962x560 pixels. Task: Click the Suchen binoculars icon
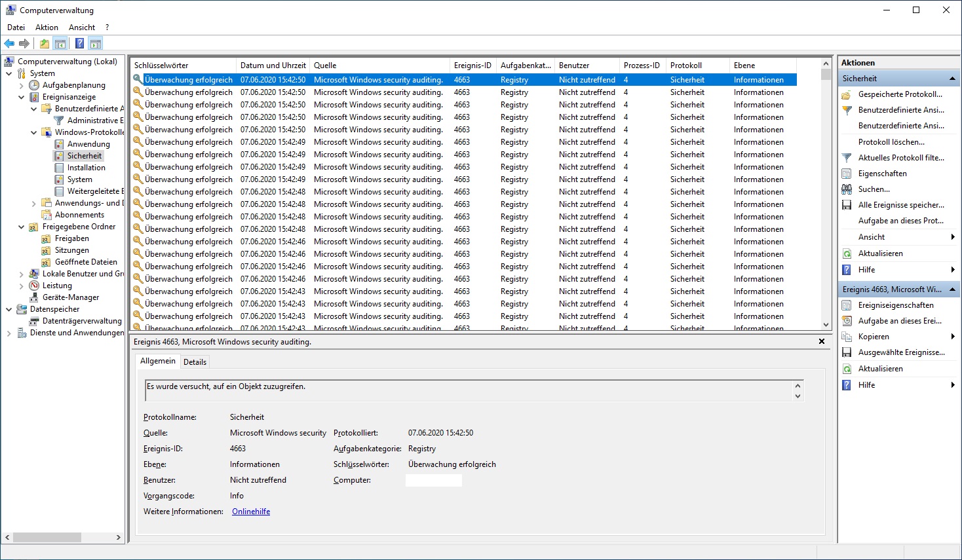[847, 189]
